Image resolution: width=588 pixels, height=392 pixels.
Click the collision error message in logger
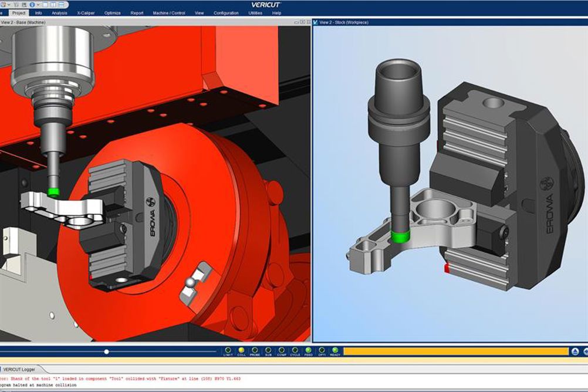120,379
